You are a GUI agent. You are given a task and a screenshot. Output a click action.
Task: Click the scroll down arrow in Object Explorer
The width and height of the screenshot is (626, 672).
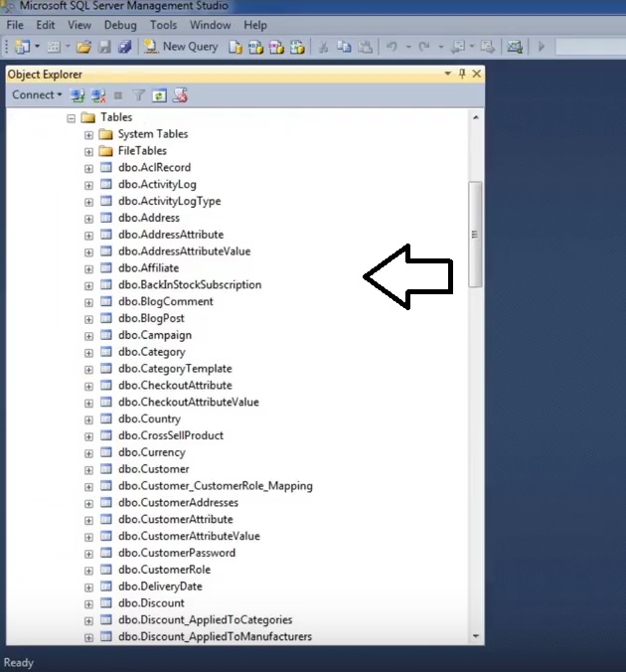tap(476, 636)
